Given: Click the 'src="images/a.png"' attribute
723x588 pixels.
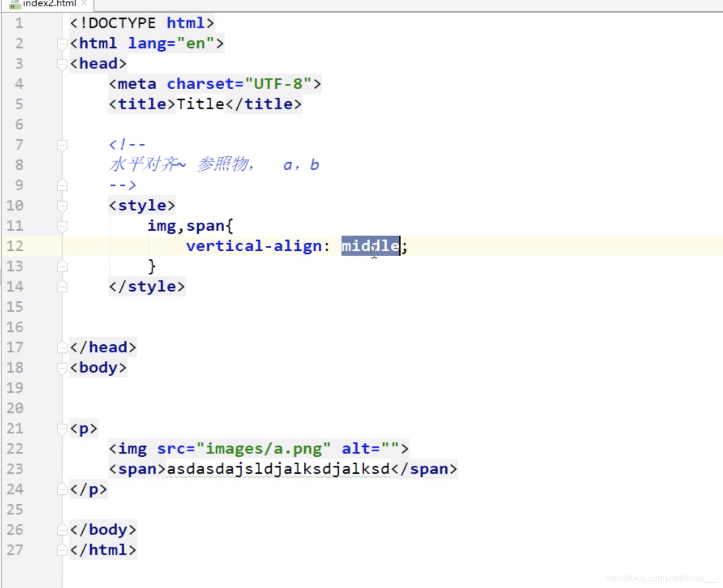Looking at the screenshot, I should [x=244, y=449].
